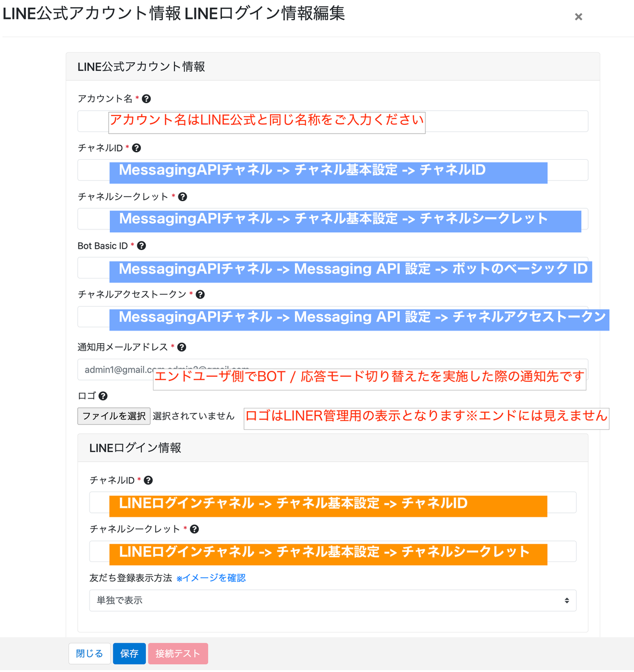Focus the チャネルアクセストークン input field
This screenshot has height=672, width=634.
click(332, 317)
